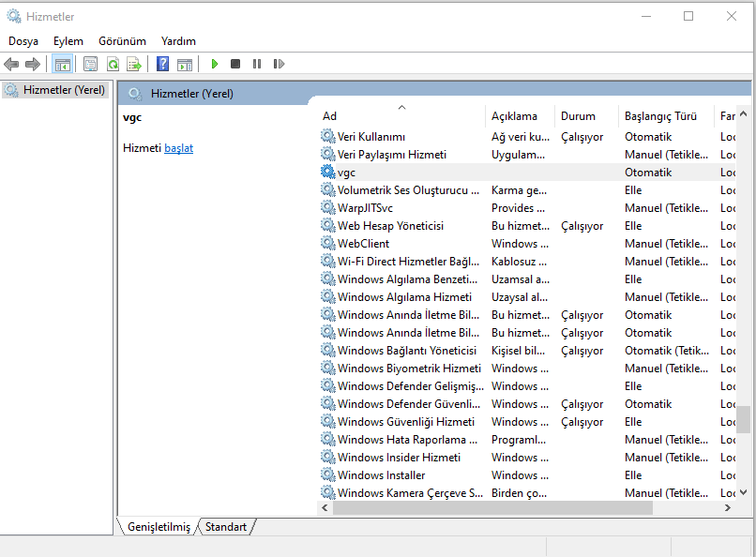Sort by the Durum column header
756x557 pixels.
[x=586, y=115]
